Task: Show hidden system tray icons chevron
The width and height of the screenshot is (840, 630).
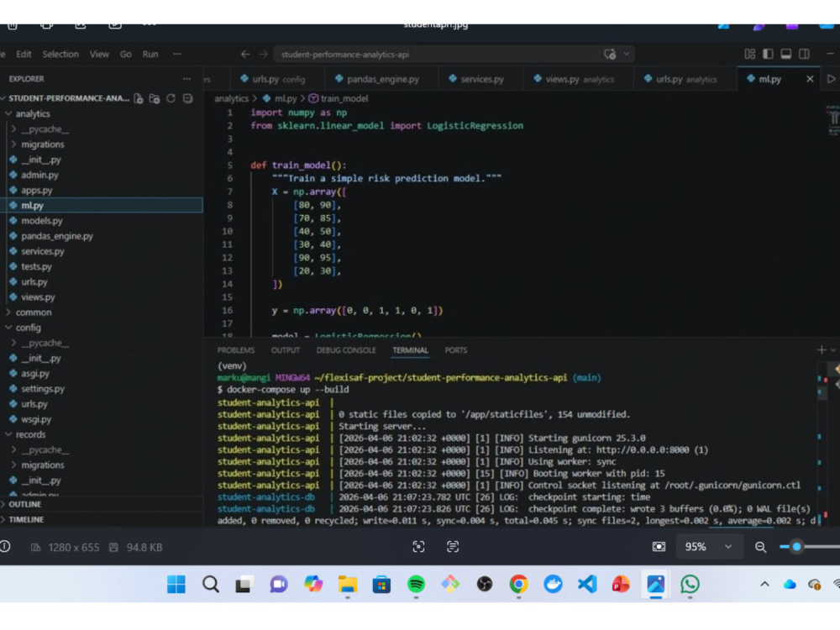Action: pyautogui.click(x=764, y=584)
